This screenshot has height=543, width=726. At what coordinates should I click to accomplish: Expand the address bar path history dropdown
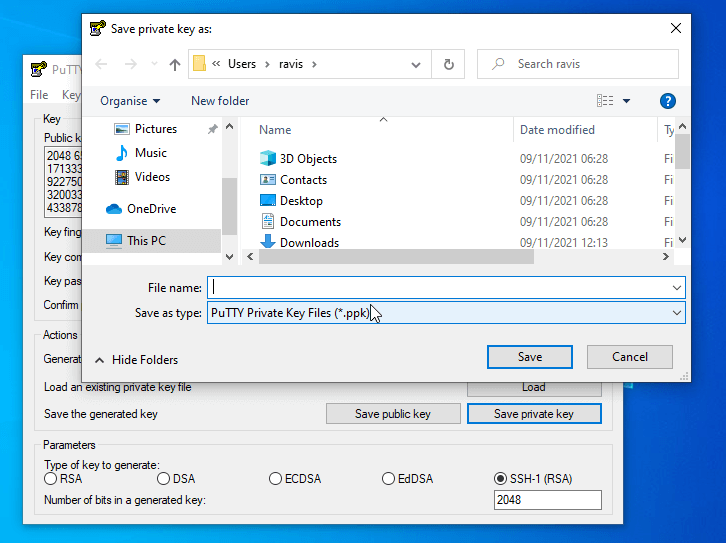(x=416, y=65)
